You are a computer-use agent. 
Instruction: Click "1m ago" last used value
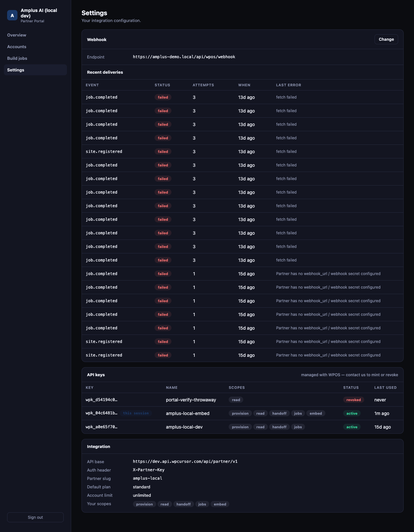(382, 413)
